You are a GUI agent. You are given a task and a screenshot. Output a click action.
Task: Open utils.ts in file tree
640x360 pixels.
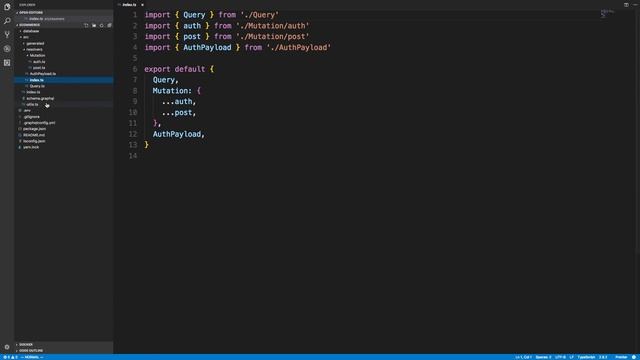32,104
